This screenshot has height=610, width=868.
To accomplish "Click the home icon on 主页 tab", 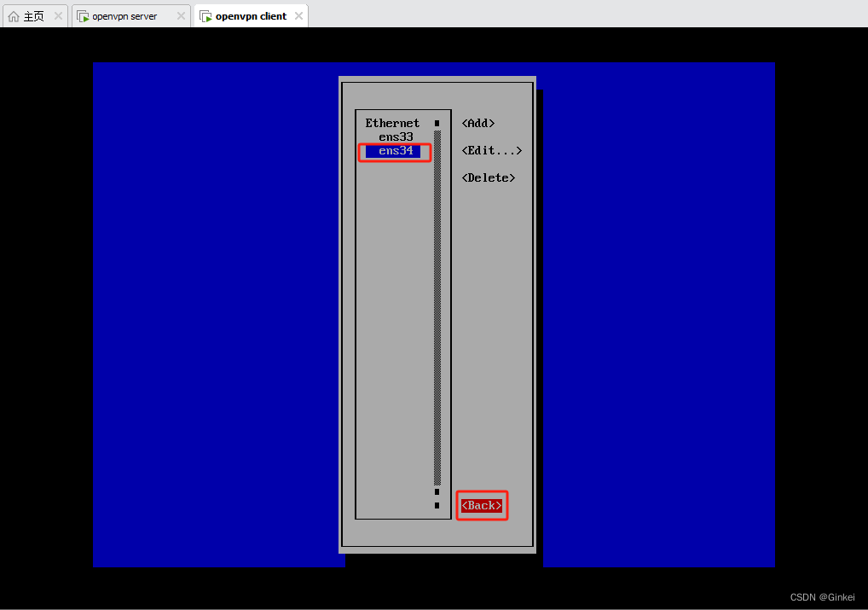I will [x=14, y=16].
